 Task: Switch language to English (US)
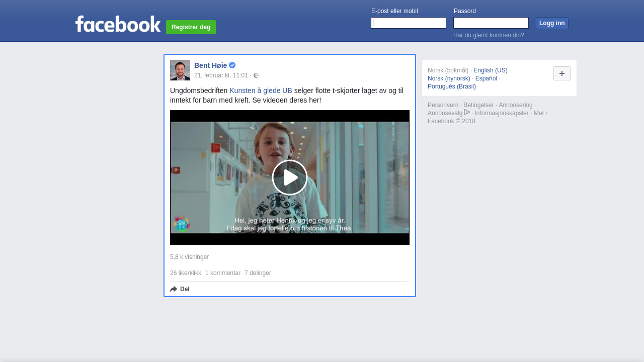[x=491, y=70]
